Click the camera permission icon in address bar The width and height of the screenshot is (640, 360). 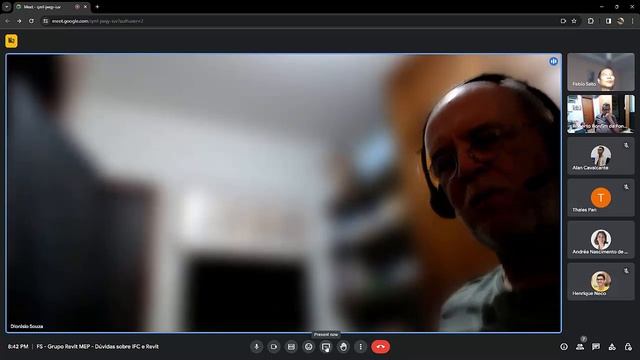tap(563, 21)
